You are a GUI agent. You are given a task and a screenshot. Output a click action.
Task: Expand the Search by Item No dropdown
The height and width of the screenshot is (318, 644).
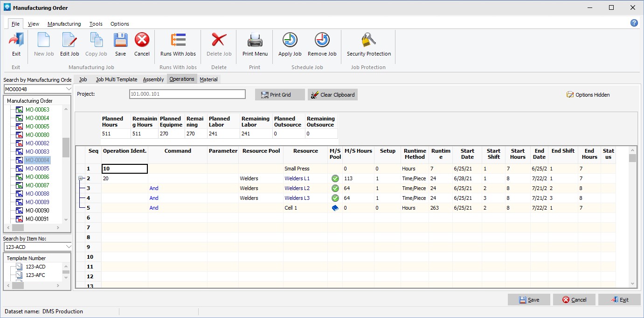tap(69, 247)
